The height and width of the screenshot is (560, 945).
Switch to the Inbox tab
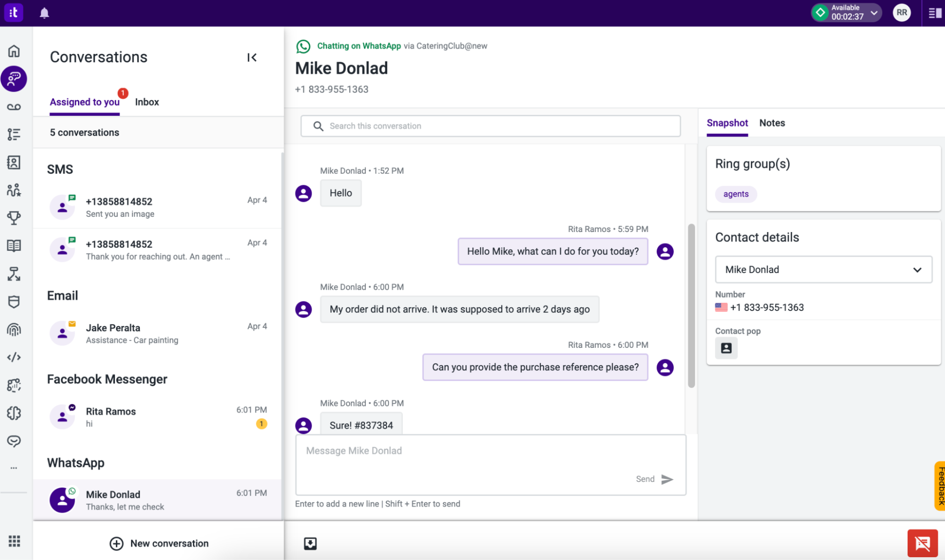coord(147,102)
